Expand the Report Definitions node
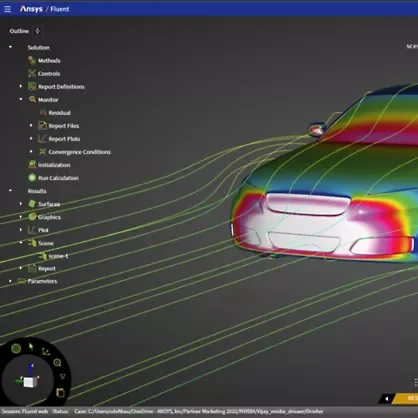This screenshot has width=418, height=418. click(21, 86)
